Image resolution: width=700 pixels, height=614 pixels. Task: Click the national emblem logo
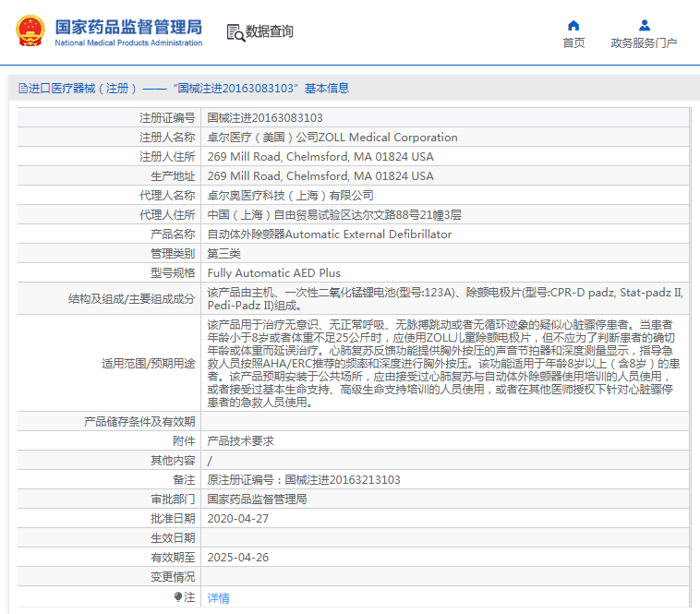30,30
